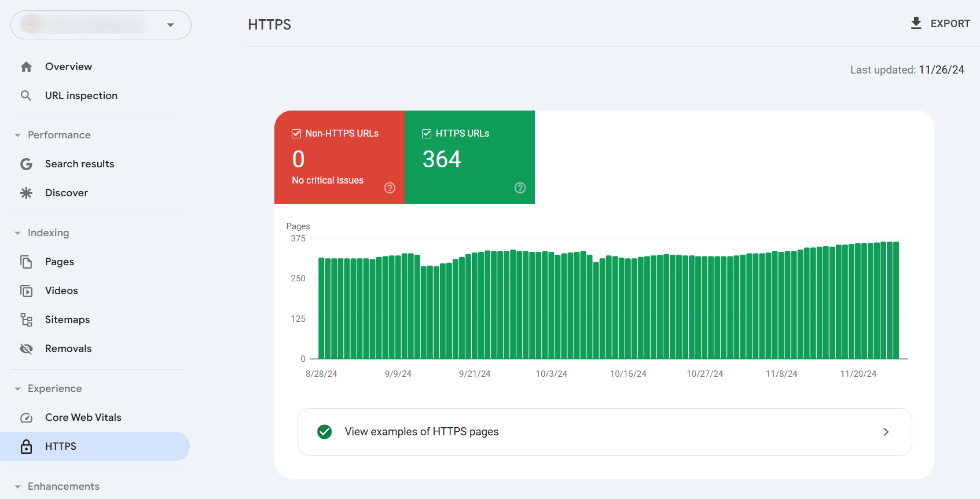
Task: Open the Overview menu item
Action: tap(95, 67)
